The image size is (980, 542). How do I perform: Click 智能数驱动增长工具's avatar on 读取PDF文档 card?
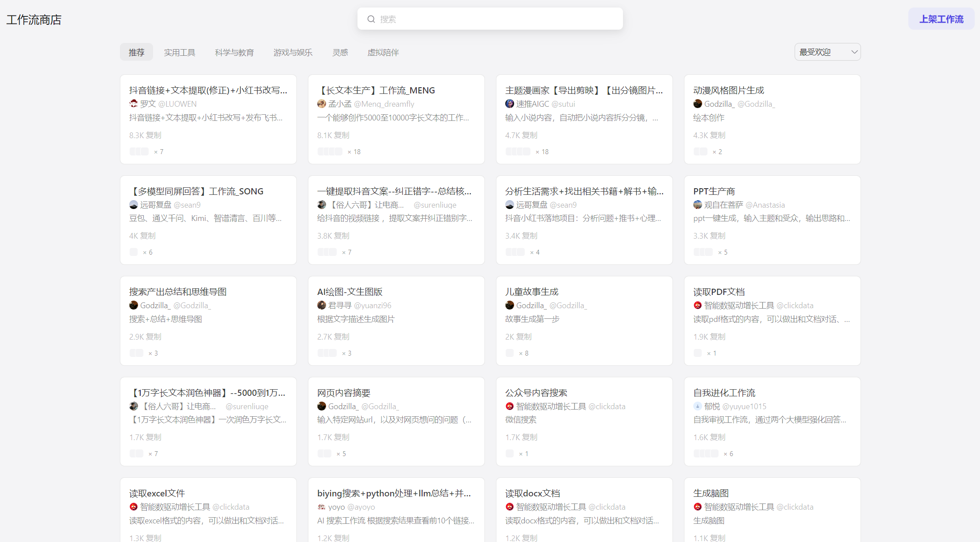698,305
